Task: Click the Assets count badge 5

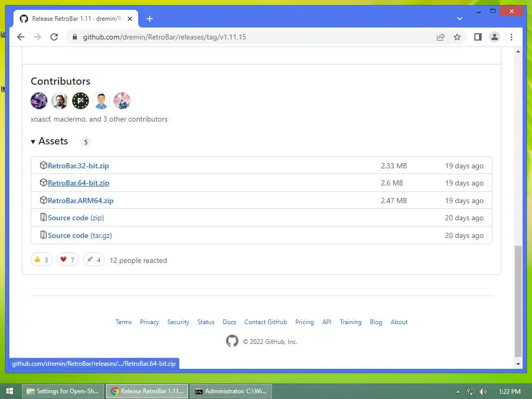Action: [x=86, y=142]
